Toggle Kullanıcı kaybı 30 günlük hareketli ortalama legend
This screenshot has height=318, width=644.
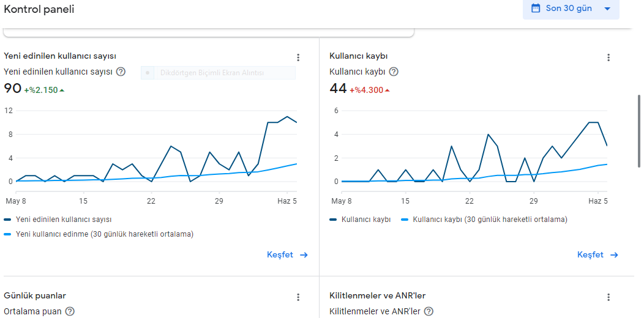coord(484,220)
